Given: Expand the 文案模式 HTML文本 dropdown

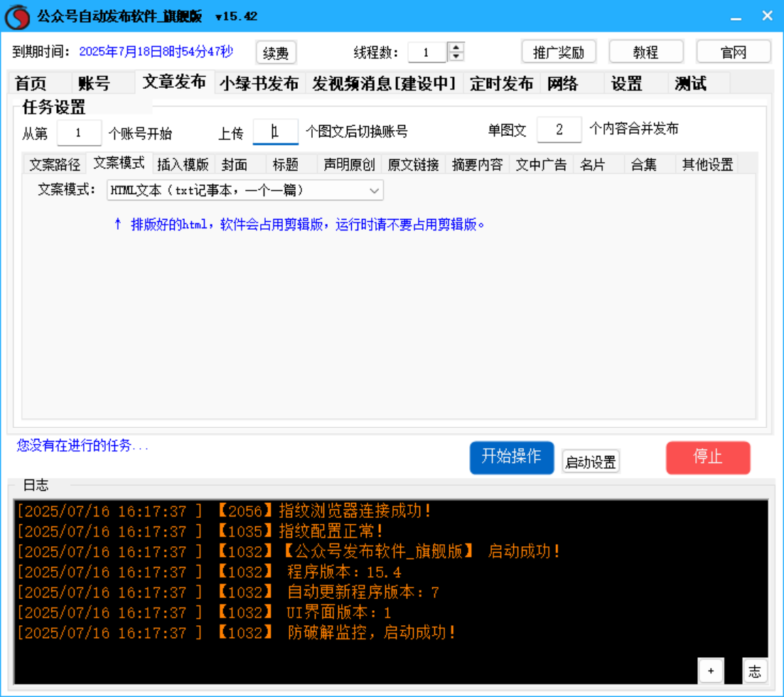Looking at the screenshot, I should point(245,190).
